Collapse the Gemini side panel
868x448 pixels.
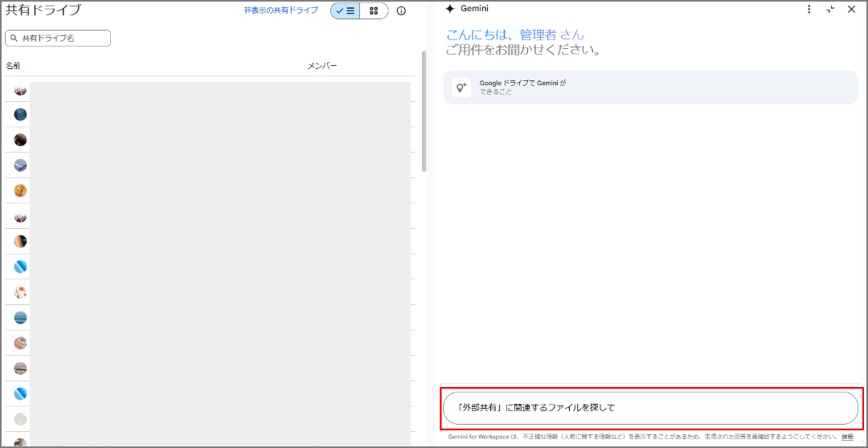pyautogui.click(x=830, y=9)
